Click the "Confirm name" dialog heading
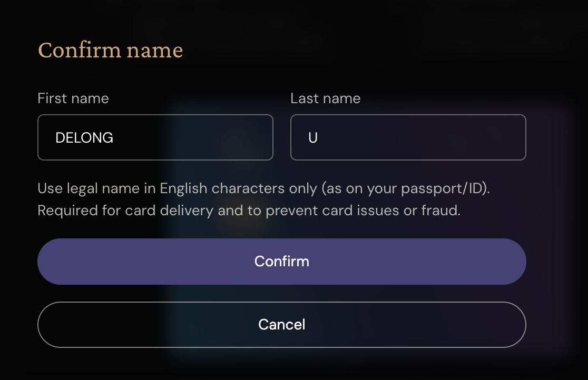Viewport: 588px width, 380px height. (110, 51)
